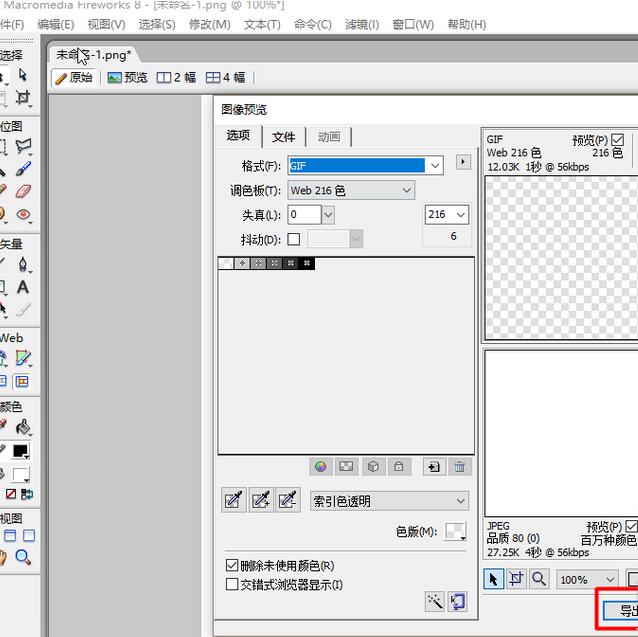Viewport: 638px width, 637px height.
Task: Toggle 预览(P) checkbox in GIF pane
Action: point(618,140)
